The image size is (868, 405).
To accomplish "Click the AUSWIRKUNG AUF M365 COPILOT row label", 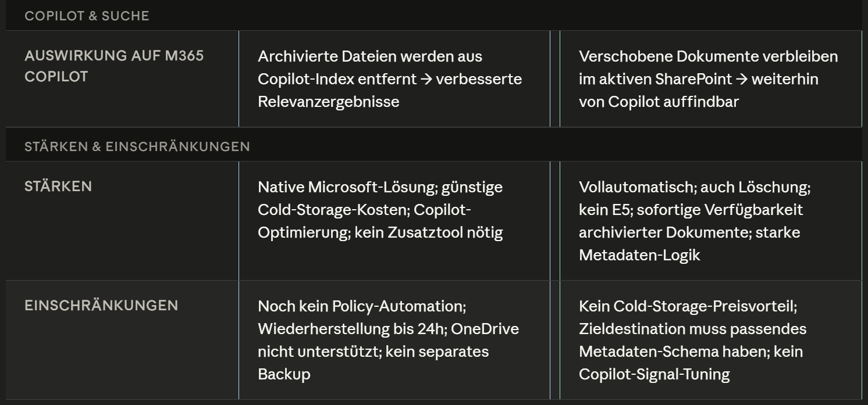I will tap(114, 66).
